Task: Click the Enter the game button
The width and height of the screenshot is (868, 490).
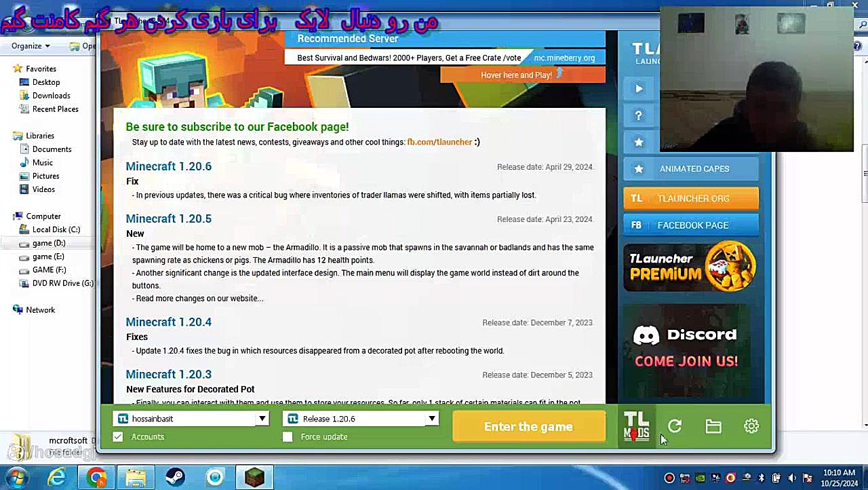Action: click(x=528, y=427)
